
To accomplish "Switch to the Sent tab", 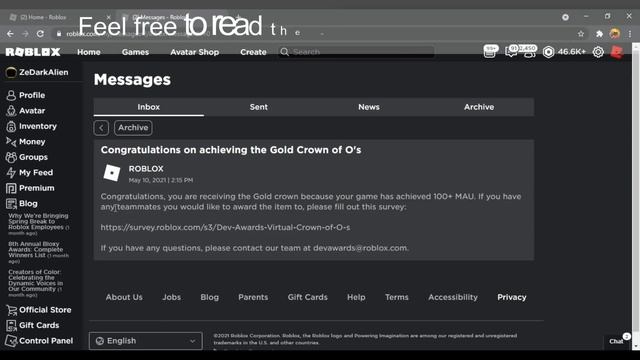I will 259,107.
